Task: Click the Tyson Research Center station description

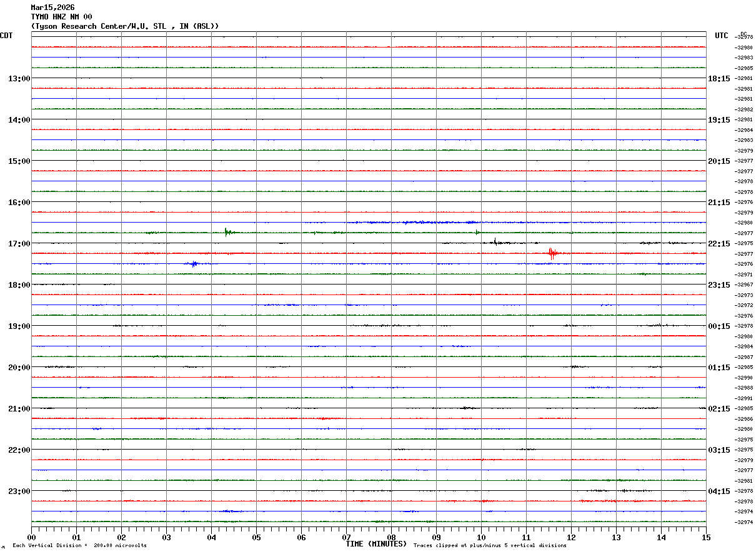Action: click(125, 26)
